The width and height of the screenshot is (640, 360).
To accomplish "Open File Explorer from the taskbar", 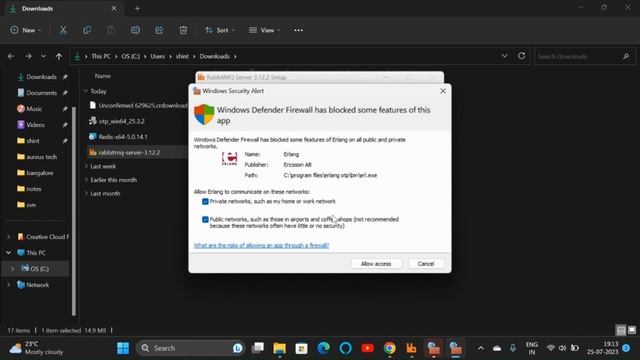I will click(280, 348).
